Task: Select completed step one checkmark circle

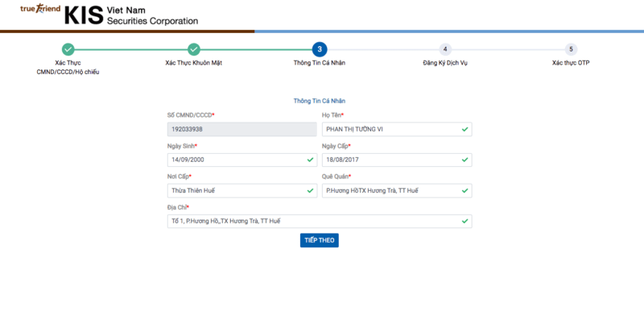Action: coord(68,49)
